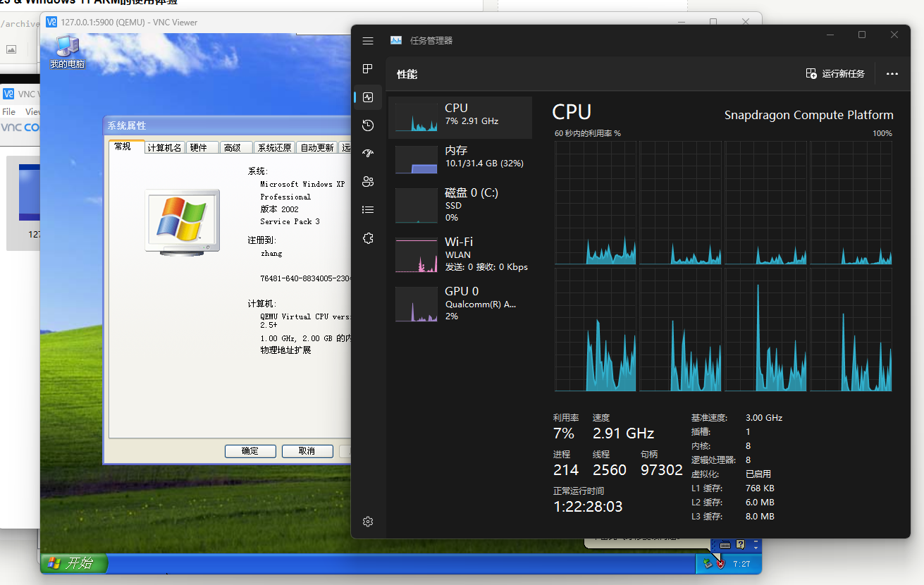Select the CPU performance entry

[x=460, y=118]
